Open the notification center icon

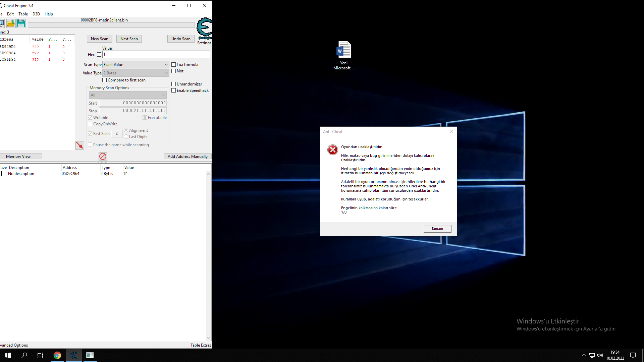point(633,355)
